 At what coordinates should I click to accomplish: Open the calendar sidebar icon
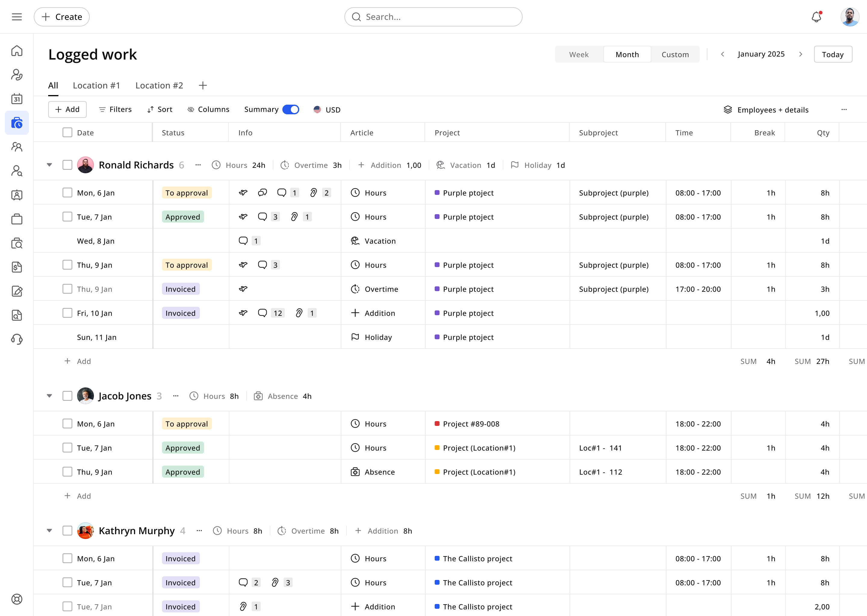coord(17,99)
